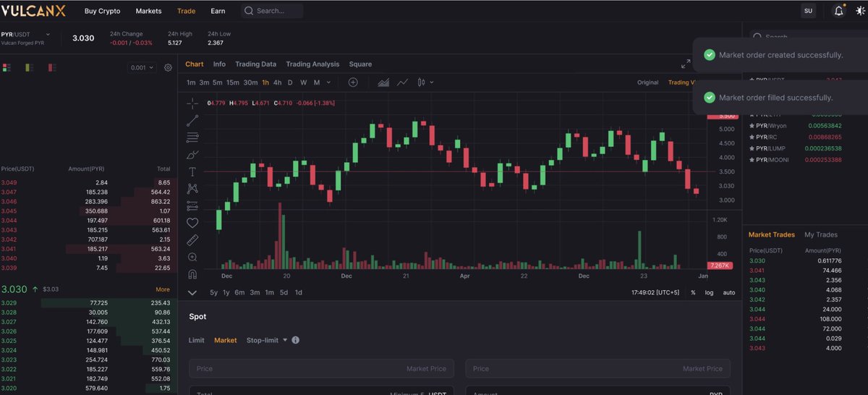
Task: Click the 3.029 bid row in order book
Action: coord(87,302)
